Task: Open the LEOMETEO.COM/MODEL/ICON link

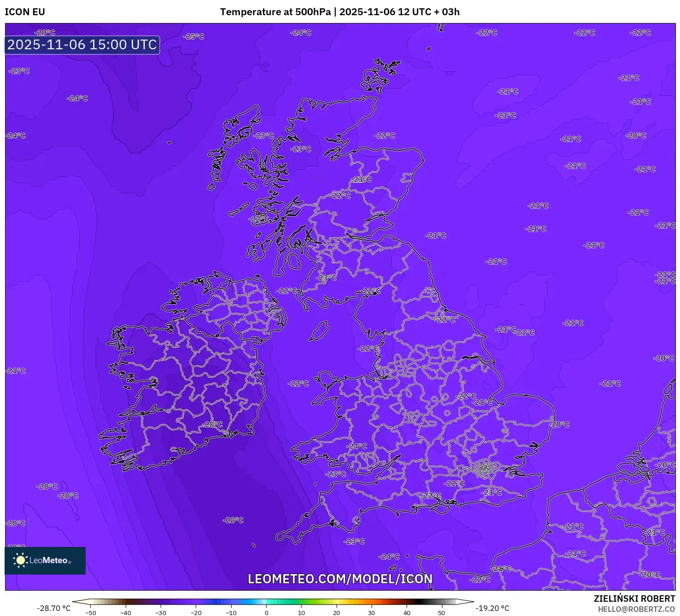Action: click(340, 580)
